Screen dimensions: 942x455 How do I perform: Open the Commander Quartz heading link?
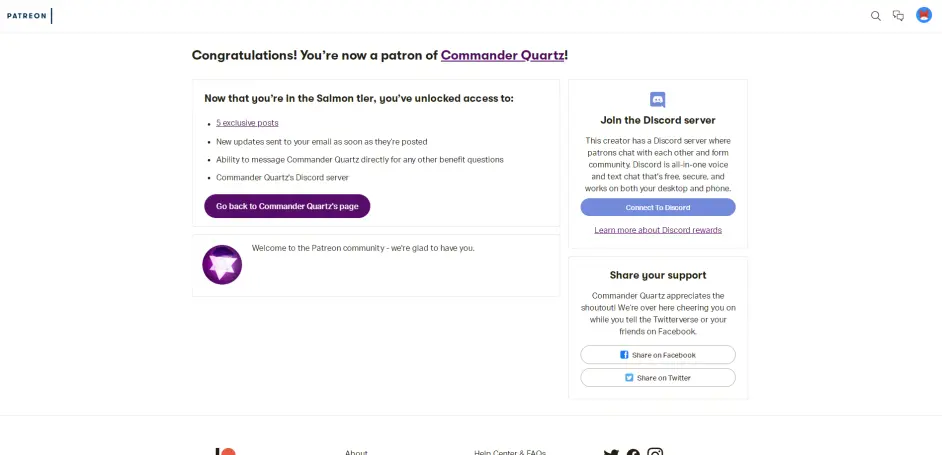[x=502, y=56]
